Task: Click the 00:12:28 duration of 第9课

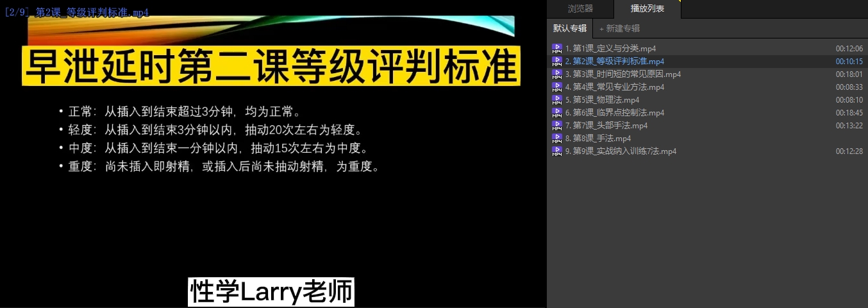Action: click(x=849, y=151)
